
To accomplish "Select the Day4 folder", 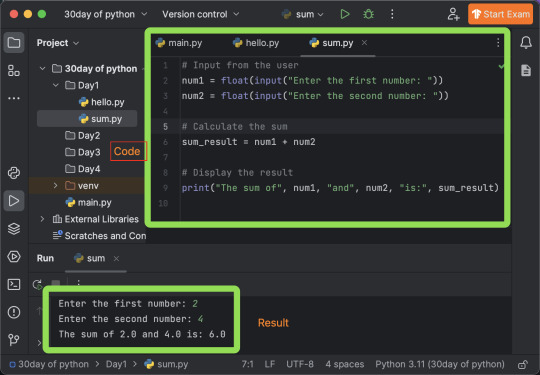I will point(82,169).
